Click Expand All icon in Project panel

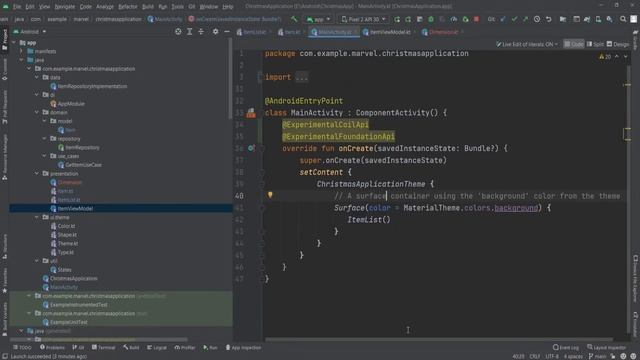(189, 31)
